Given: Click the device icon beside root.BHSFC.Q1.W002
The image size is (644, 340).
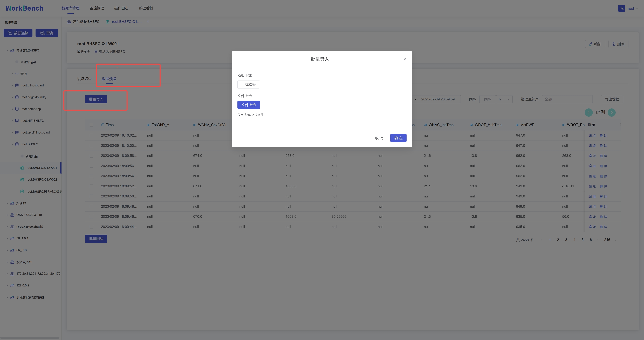Looking at the screenshot, I should click(22, 179).
